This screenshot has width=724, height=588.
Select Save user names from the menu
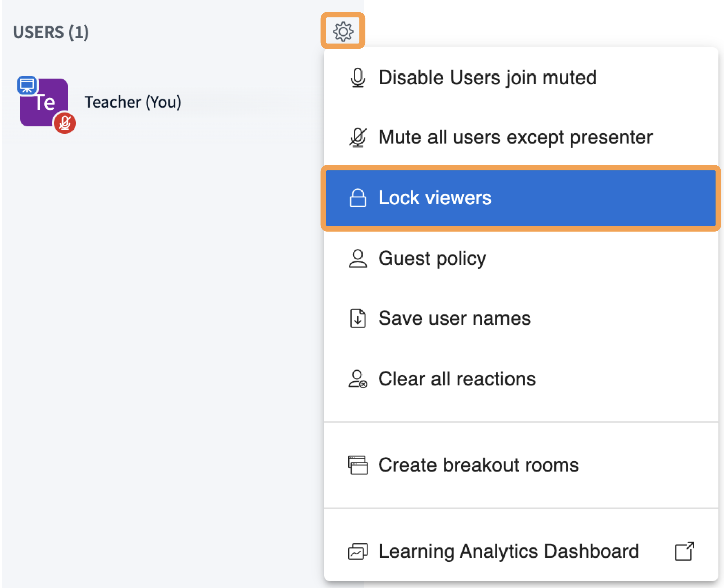tap(454, 319)
